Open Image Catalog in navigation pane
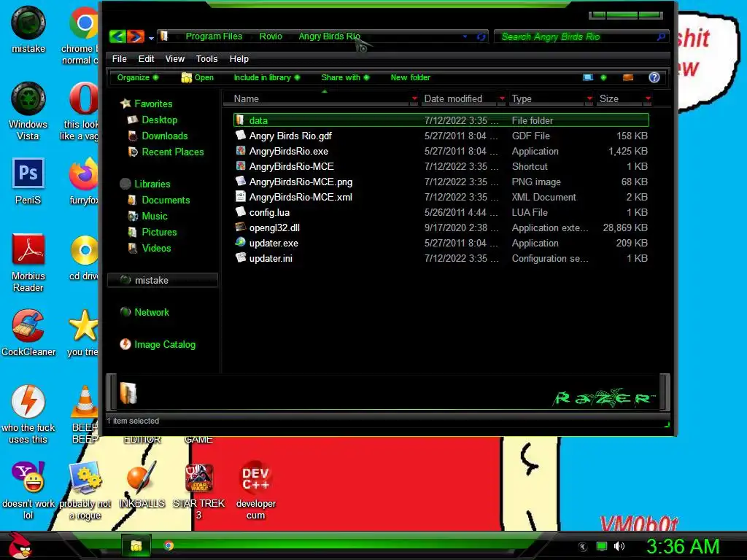 pyautogui.click(x=158, y=344)
